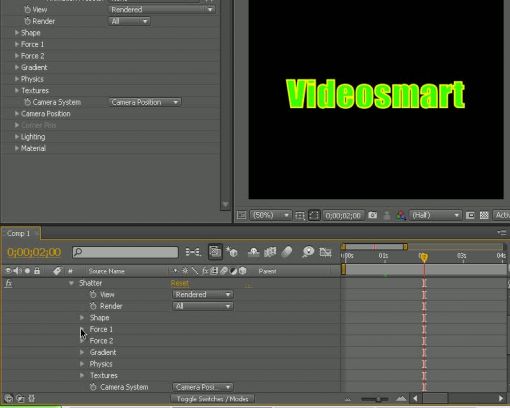
Task: Click the audio speaker column header icon
Action: [17, 271]
